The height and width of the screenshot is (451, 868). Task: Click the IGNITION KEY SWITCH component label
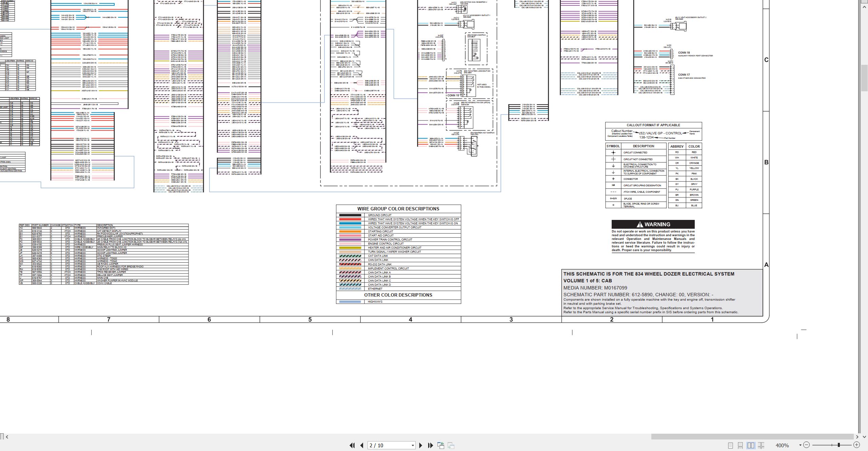(482, 133)
